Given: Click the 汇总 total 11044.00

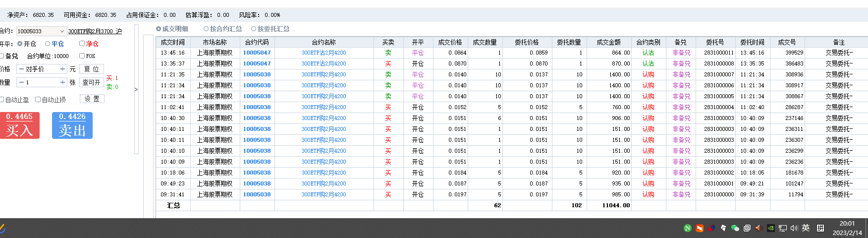Looking at the screenshot, I should [616, 205].
